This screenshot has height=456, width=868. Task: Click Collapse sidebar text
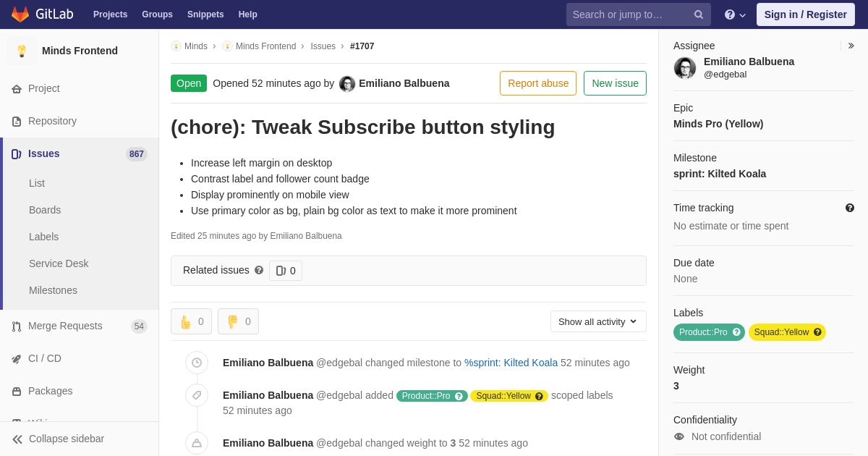[x=67, y=439]
